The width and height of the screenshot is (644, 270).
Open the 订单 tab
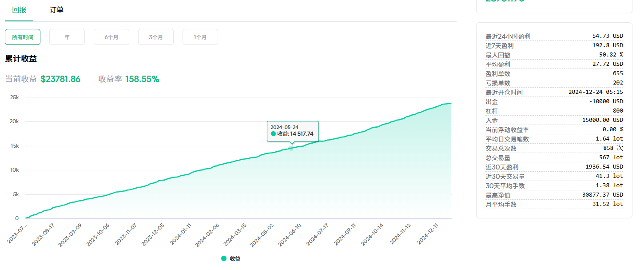56,10
